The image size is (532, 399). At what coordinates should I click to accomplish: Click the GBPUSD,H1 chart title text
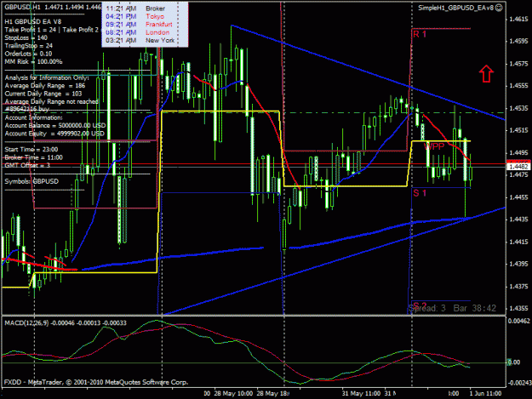(22, 7)
